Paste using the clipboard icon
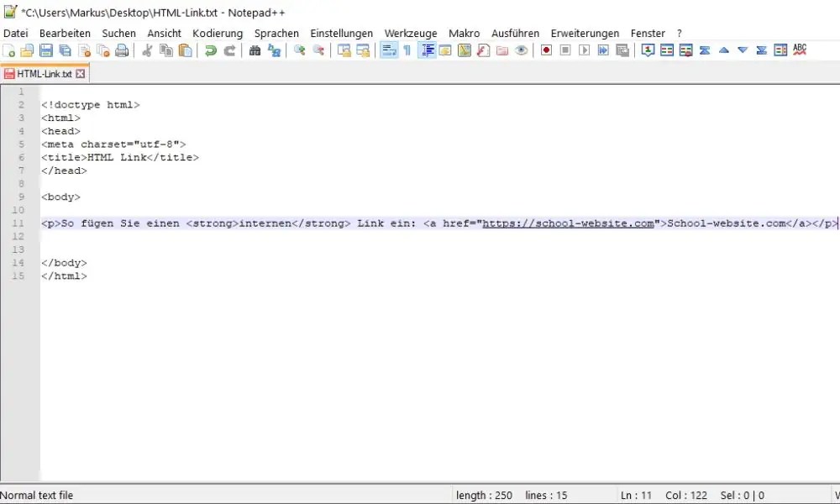840x504 pixels. (186, 50)
